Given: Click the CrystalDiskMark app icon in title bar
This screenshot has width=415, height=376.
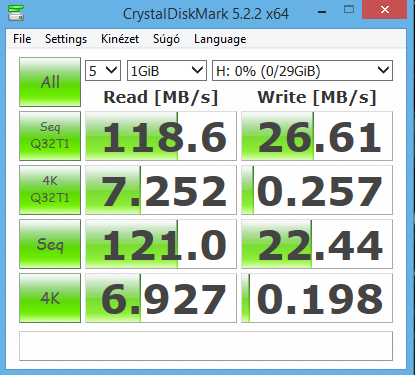Looking at the screenshot, I should coord(16,13).
